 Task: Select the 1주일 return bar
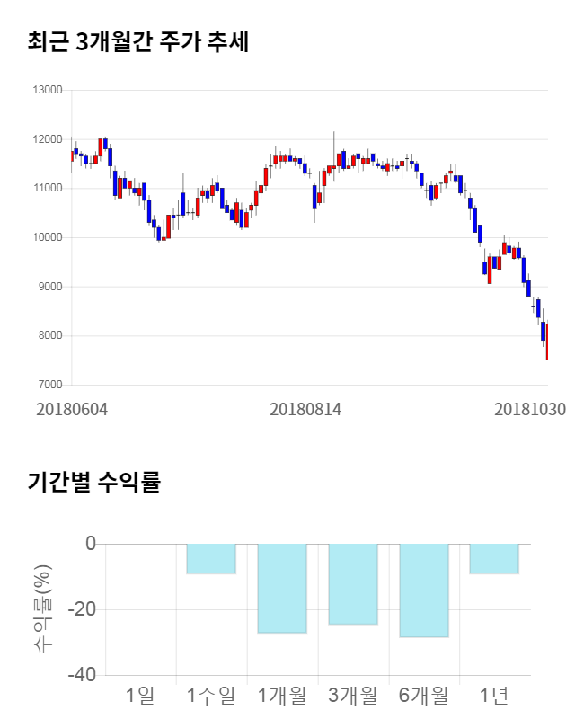[x=211, y=558]
